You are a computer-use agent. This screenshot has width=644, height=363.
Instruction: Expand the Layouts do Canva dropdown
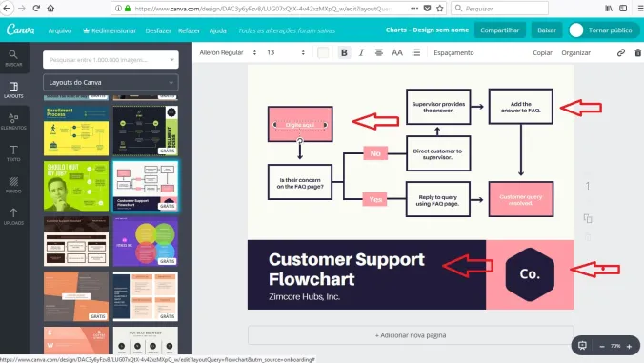point(111,83)
